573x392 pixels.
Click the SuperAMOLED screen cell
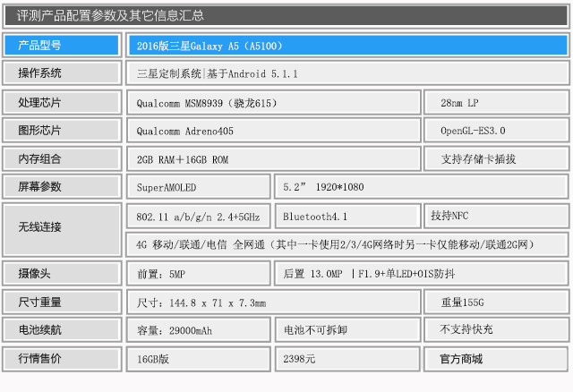pos(198,188)
